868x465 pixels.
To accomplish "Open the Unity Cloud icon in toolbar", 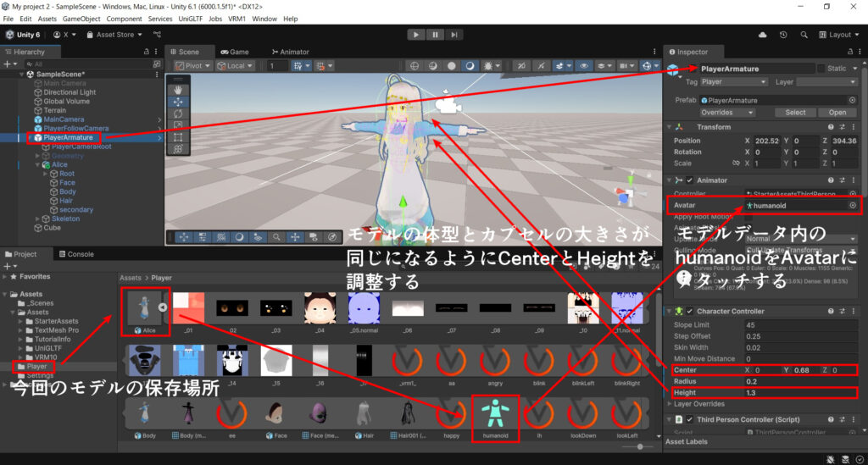I will coord(764,35).
